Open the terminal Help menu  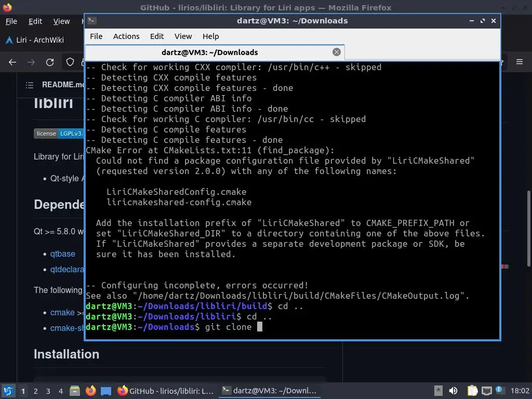(211, 36)
